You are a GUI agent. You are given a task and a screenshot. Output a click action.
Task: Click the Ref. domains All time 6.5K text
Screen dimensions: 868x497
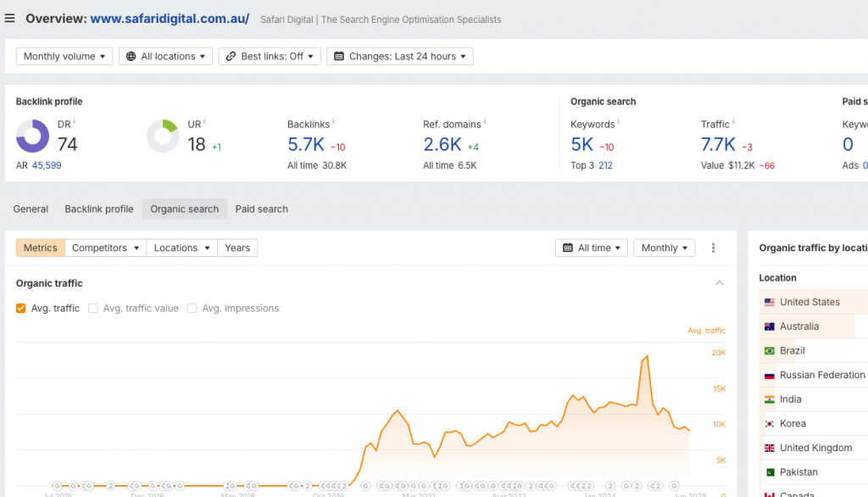449,165
